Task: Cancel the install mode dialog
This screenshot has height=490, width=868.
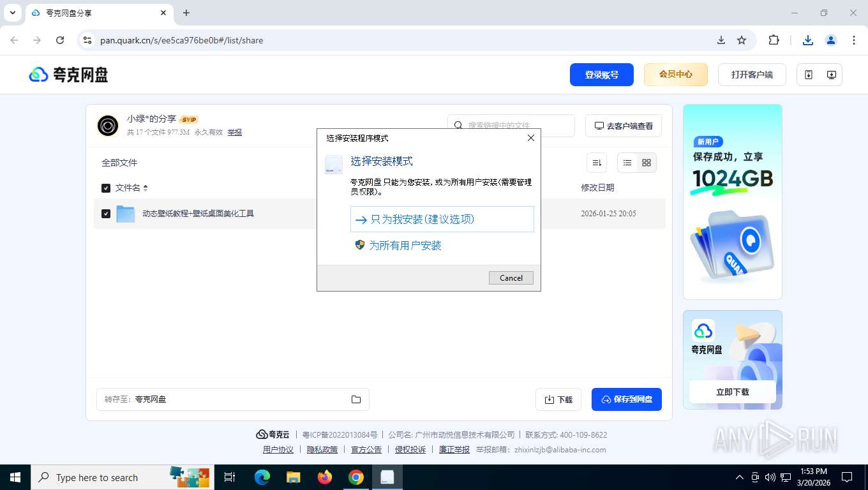Action: [511, 278]
